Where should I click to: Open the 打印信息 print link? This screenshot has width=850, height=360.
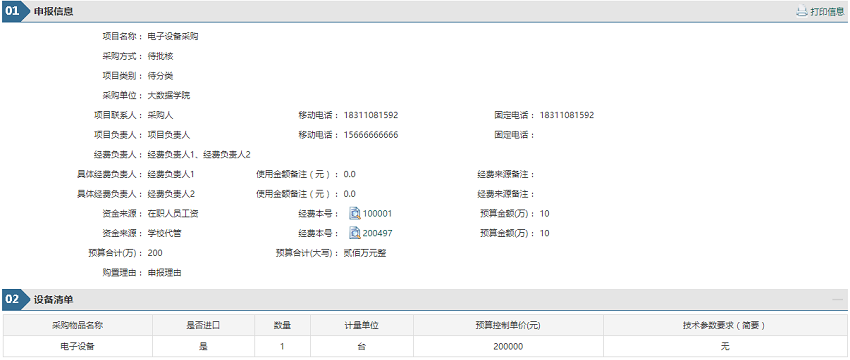[x=827, y=11]
